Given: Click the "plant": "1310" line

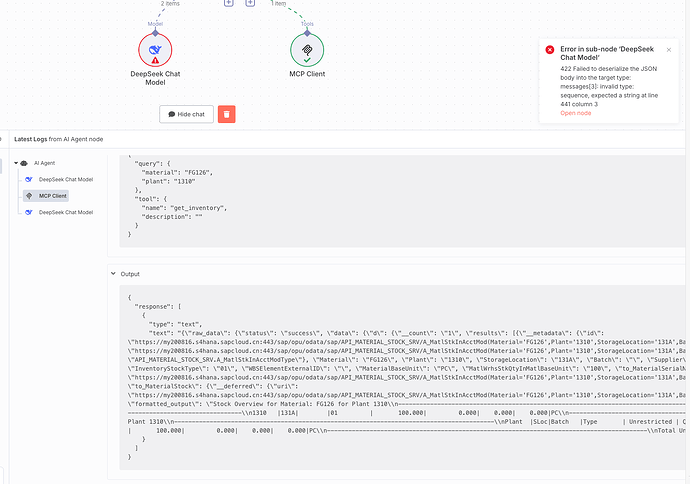Looking at the screenshot, I should click(168, 182).
